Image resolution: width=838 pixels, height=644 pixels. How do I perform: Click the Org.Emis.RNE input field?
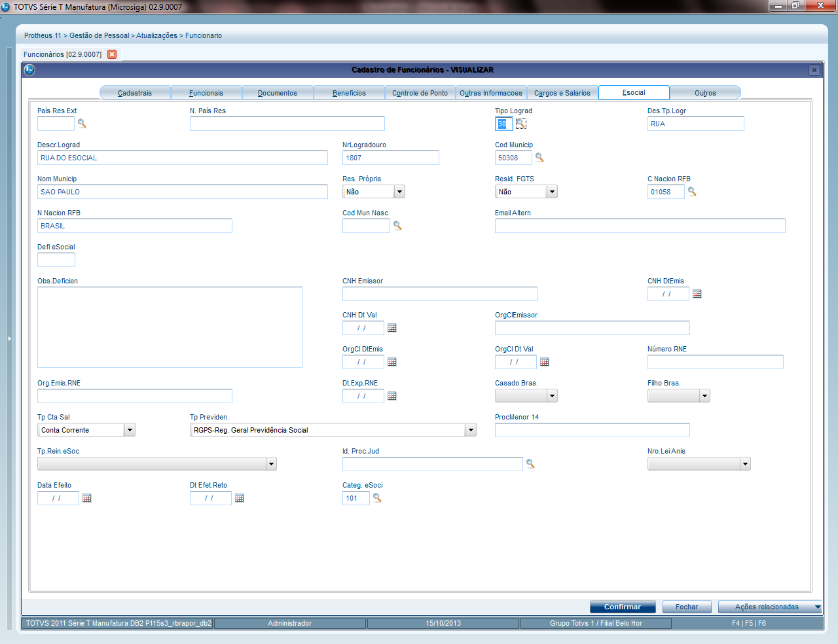tap(135, 396)
